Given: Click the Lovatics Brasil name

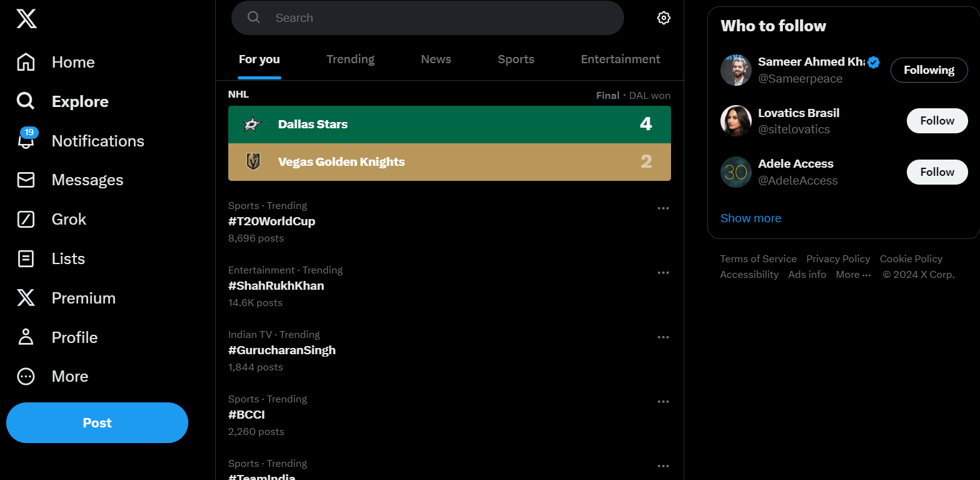Looking at the screenshot, I should tap(799, 113).
